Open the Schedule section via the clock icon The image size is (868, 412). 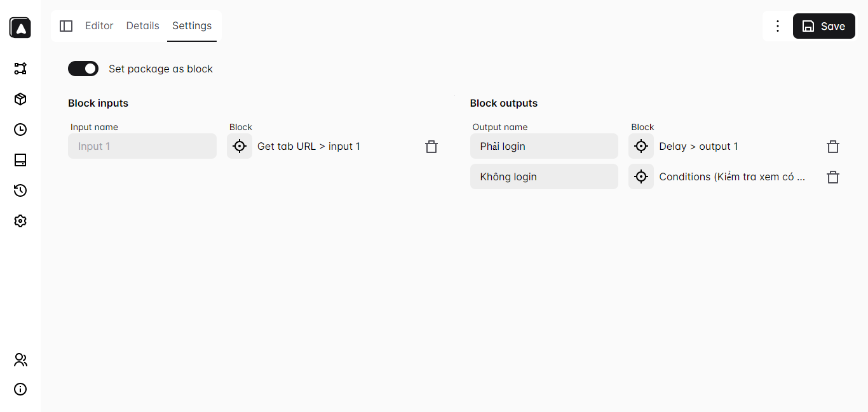[x=20, y=130]
